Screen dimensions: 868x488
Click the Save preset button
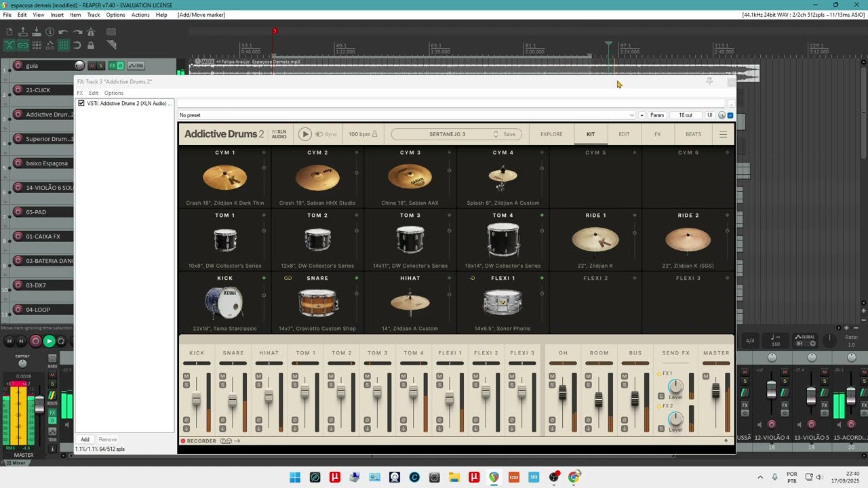pos(509,134)
